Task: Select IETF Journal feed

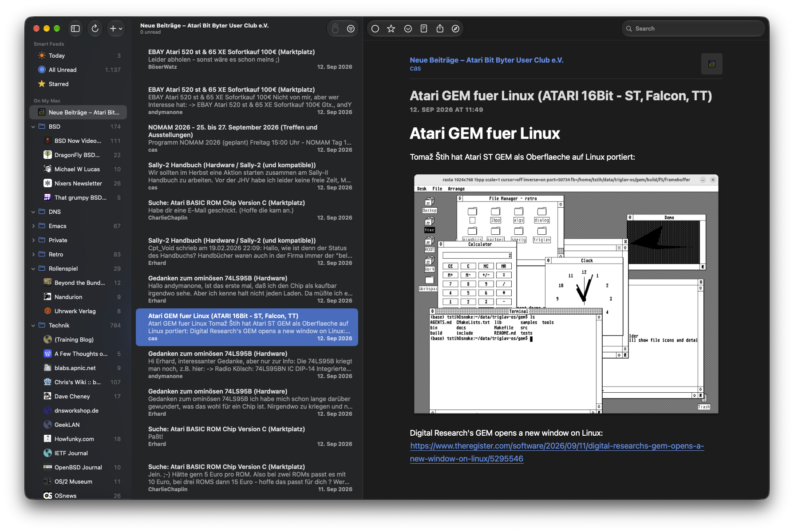Action: 78,453
